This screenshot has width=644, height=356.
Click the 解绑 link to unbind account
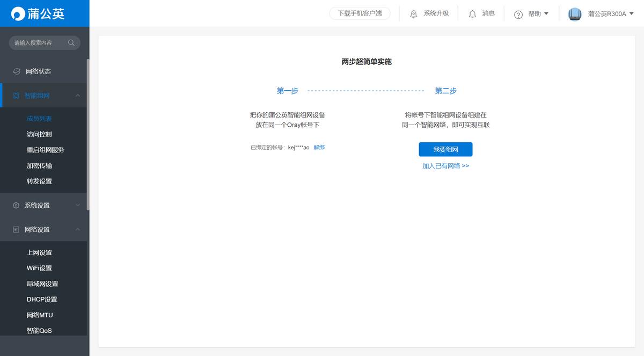pyautogui.click(x=319, y=147)
